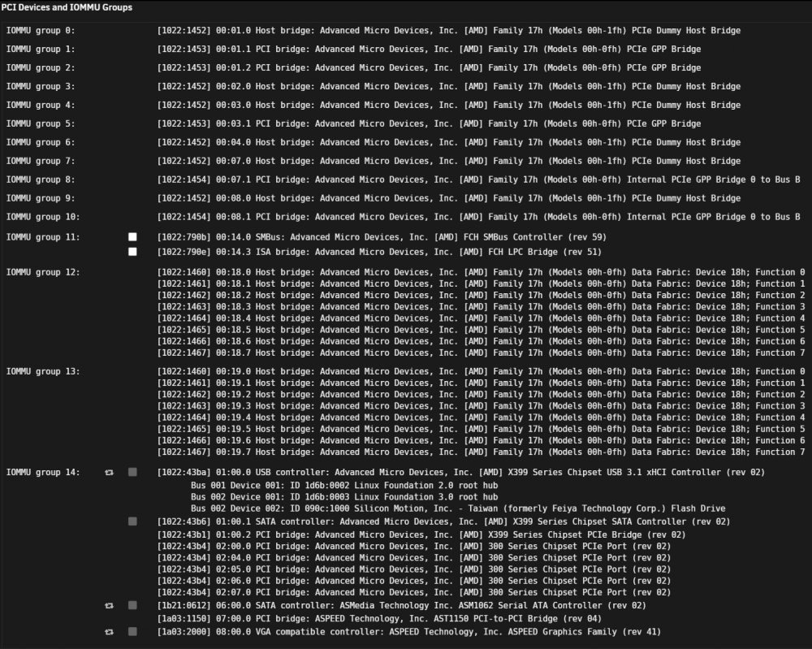The width and height of the screenshot is (812, 649).
Task: Click the 02:07.0 300 Series PCIe Port row
Action: [x=414, y=592]
